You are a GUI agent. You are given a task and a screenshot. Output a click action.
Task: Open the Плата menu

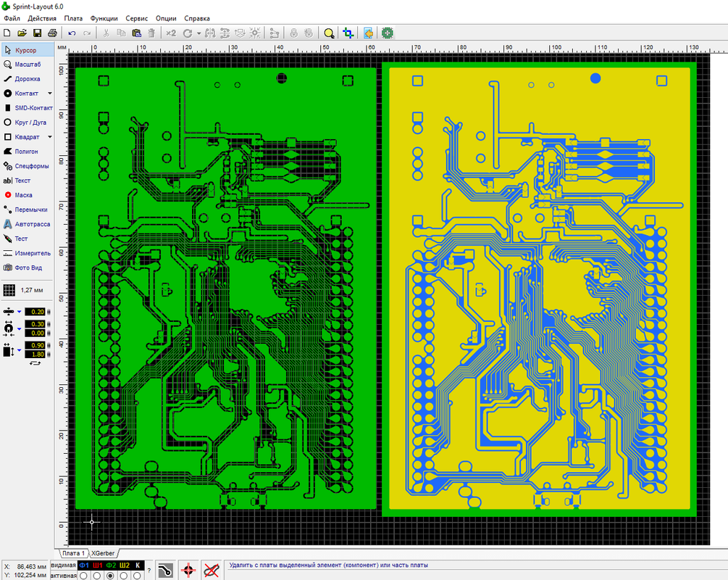tap(73, 19)
